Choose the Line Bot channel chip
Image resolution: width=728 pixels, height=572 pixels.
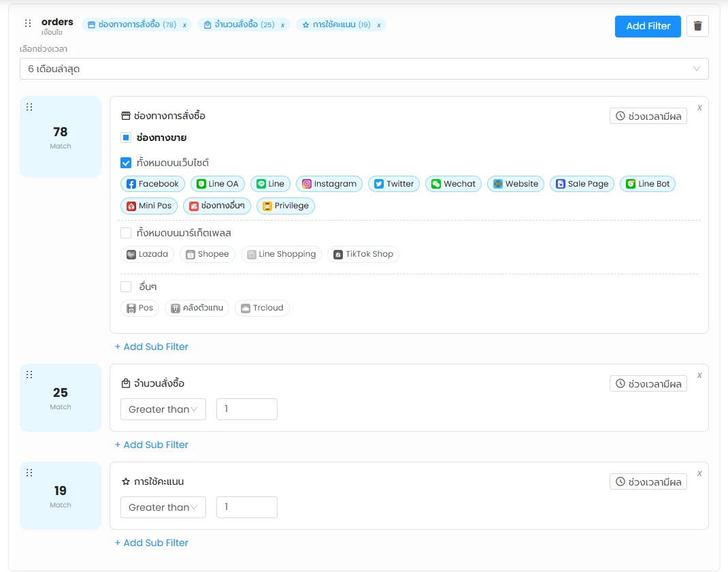(647, 184)
